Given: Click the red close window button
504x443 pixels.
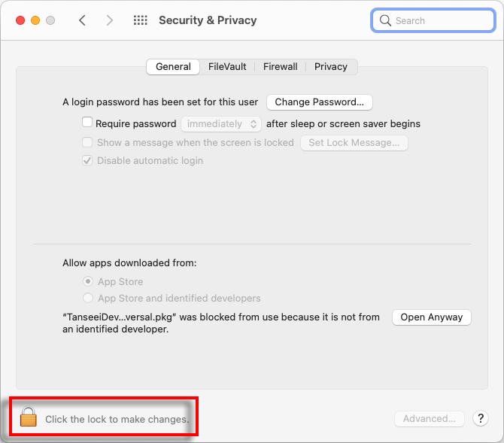Looking at the screenshot, I should pos(20,20).
